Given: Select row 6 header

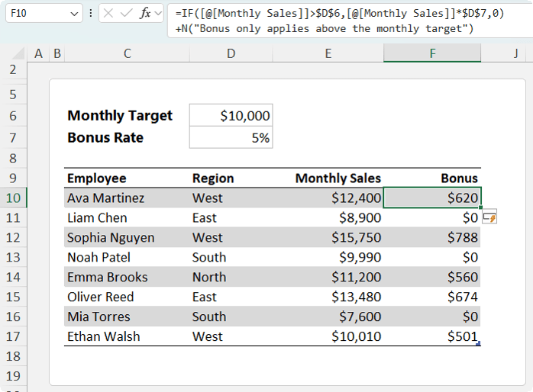Looking at the screenshot, I should click(13, 116).
